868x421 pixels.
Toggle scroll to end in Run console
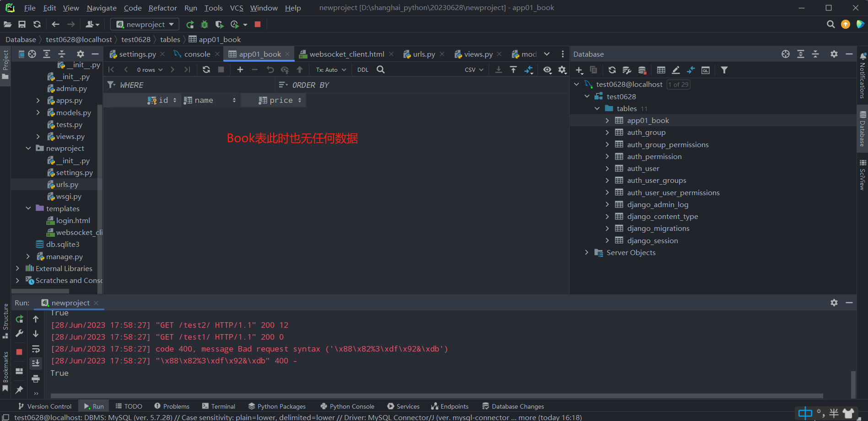pyautogui.click(x=36, y=363)
